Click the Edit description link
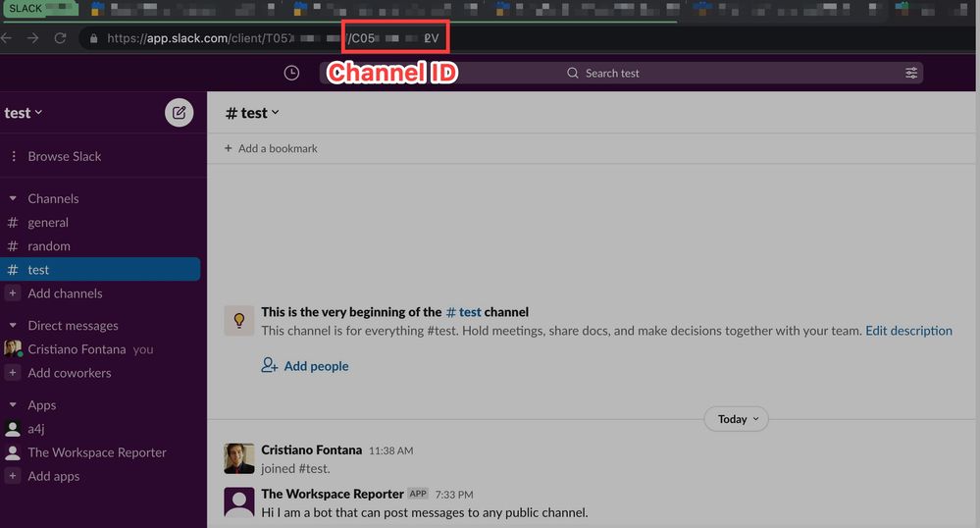This screenshot has height=528, width=980. [x=908, y=331]
